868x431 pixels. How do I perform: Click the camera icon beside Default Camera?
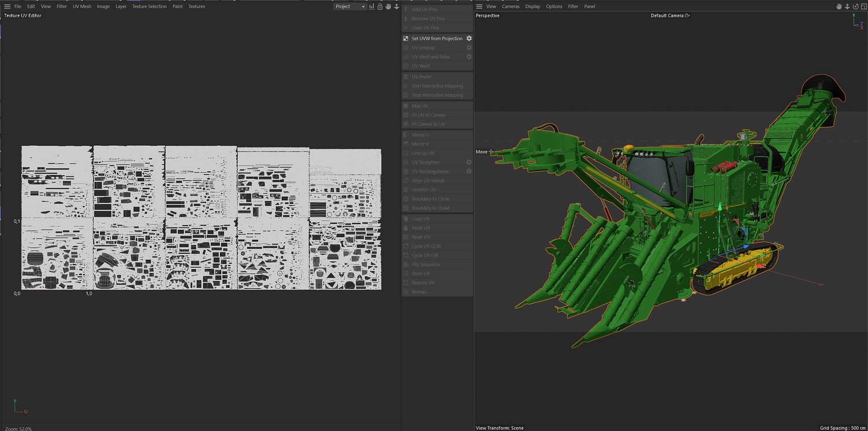click(687, 16)
